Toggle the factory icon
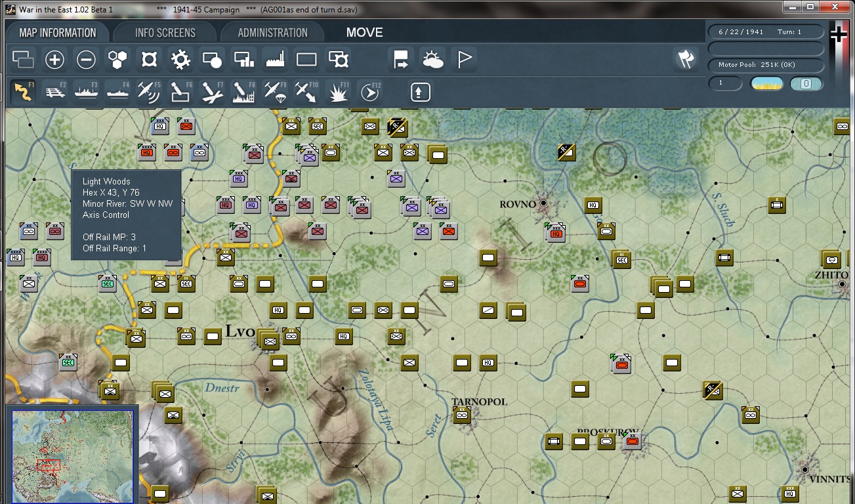 [275, 60]
